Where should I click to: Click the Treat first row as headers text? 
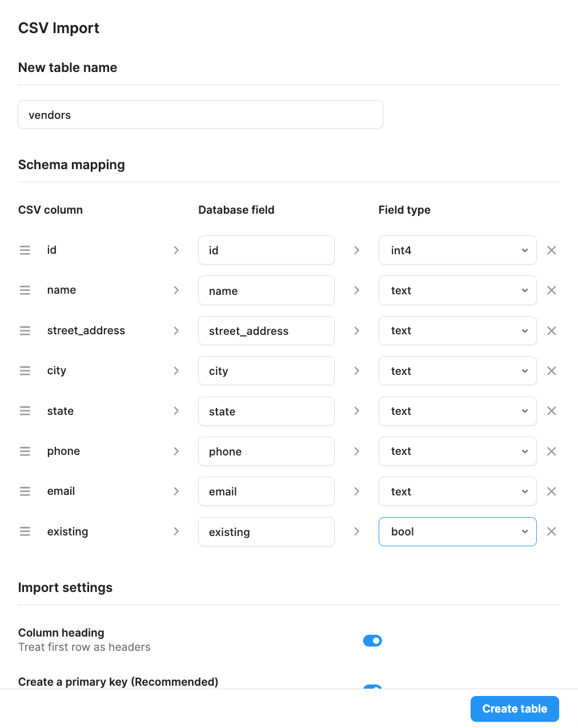85,647
